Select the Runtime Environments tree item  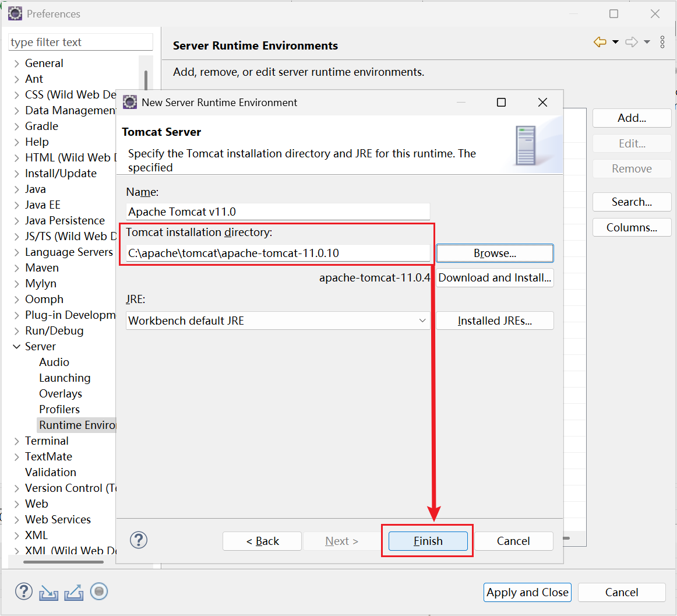pos(77,425)
